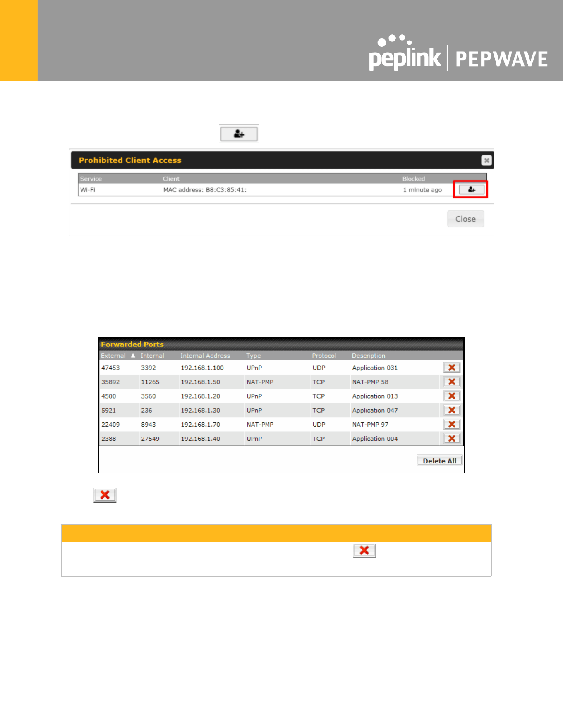Remove the Application 013 forwarded port
The image size is (563, 728).
click(x=452, y=396)
